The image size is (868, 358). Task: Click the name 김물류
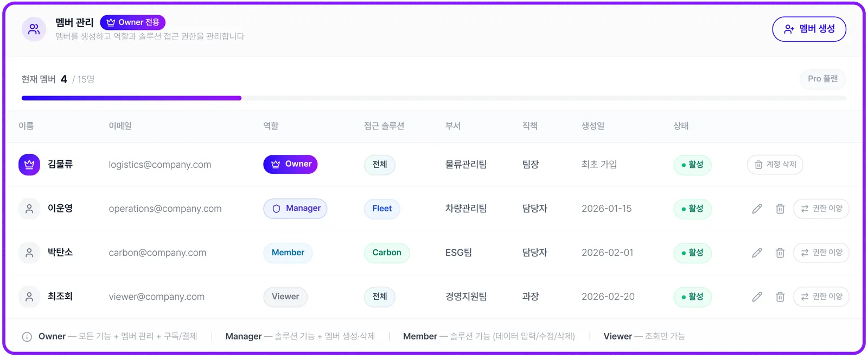pos(60,165)
